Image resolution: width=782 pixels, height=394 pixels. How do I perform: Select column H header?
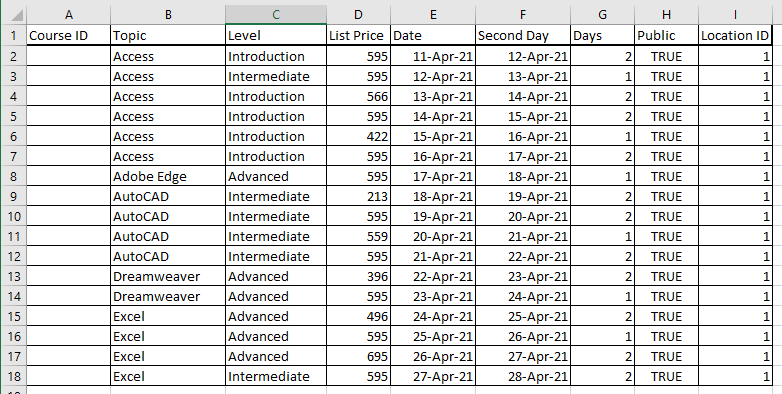(x=667, y=15)
